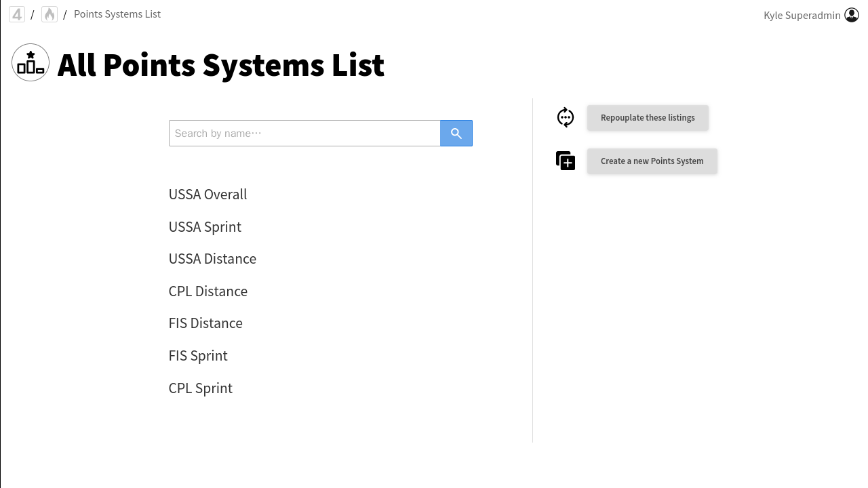Open the CPL Distance entry
Image resolution: width=868 pixels, height=488 pixels.
point(208,291)
